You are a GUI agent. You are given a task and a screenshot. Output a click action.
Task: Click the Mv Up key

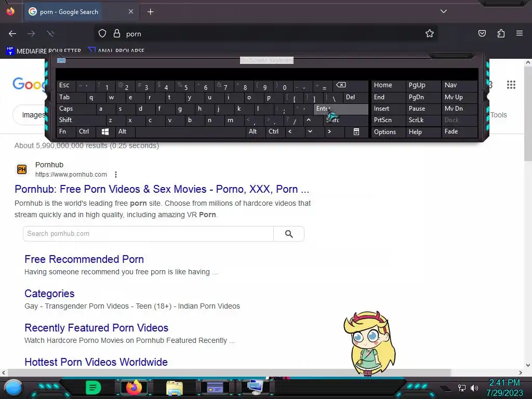(x=460, y=97)
